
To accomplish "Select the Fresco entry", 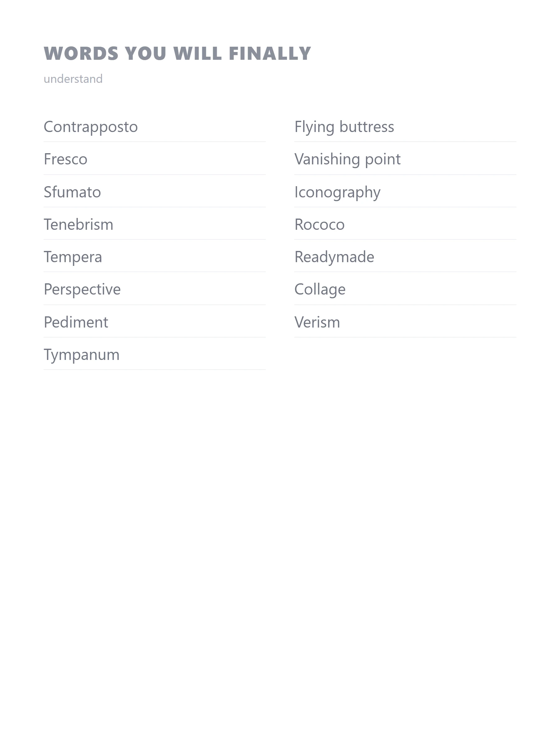I will click(x=66, y=159).
